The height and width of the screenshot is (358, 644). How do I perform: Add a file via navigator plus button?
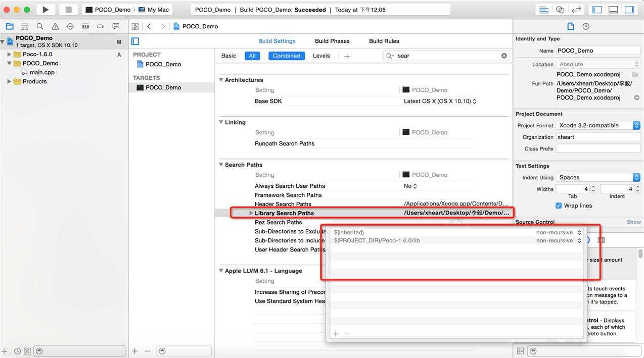5,351
